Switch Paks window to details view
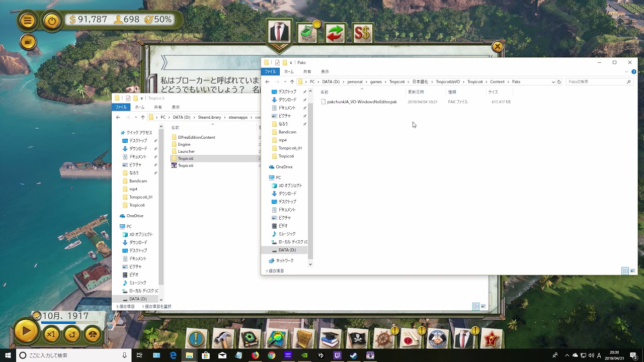This screenshot has width=644, height=362. tap(625, 270)
